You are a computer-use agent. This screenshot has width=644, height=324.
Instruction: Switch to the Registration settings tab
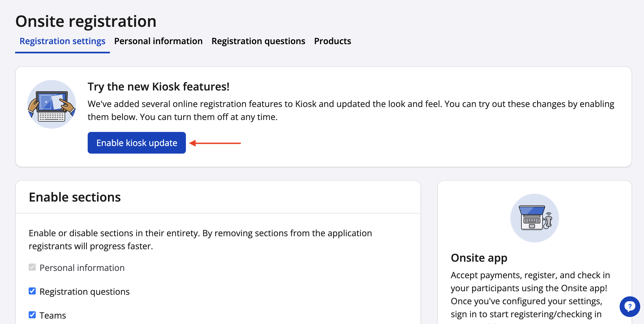click(x=63, y=41)
